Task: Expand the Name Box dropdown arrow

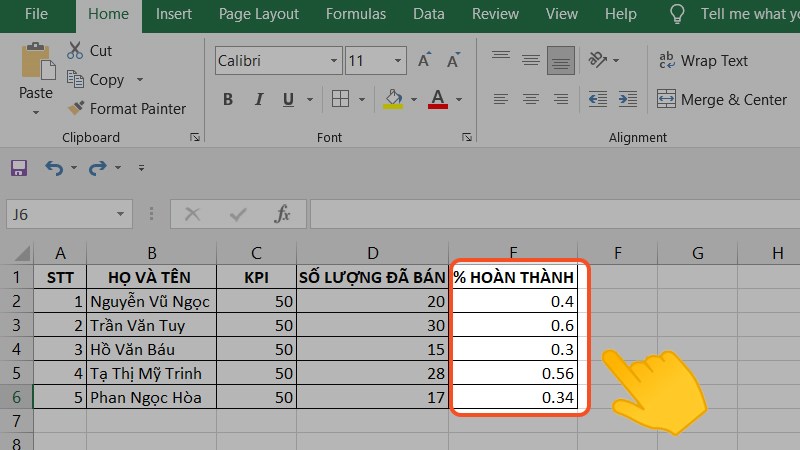Action: click(121, 214)
